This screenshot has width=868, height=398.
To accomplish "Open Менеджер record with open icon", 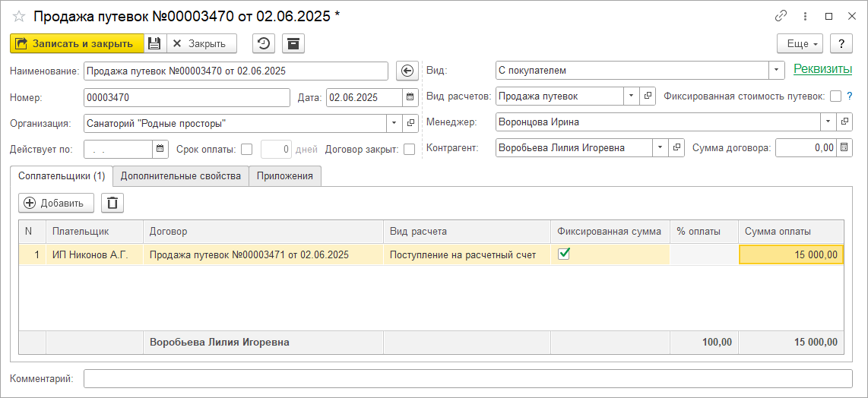I will coord(844,122).
